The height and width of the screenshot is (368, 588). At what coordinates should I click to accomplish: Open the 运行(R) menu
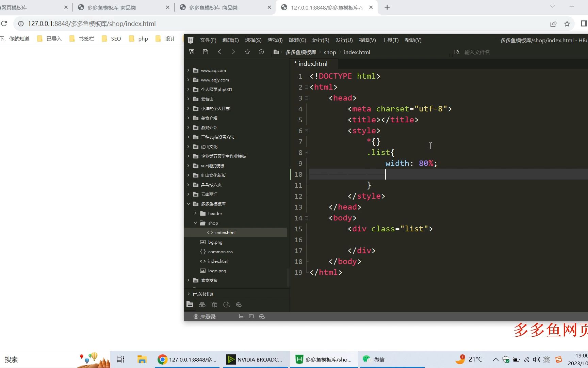(321, 40)
